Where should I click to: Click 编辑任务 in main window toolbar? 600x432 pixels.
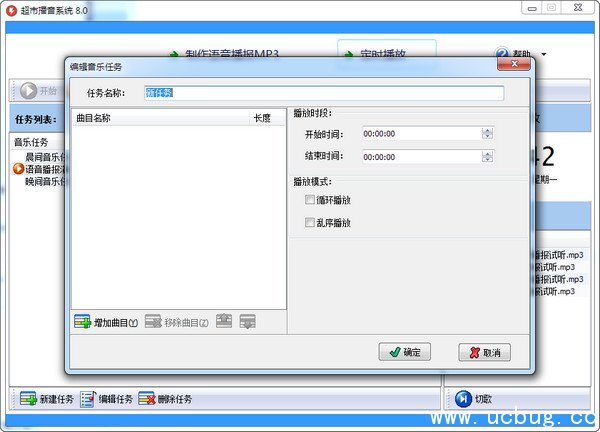(x=107, y=399)
